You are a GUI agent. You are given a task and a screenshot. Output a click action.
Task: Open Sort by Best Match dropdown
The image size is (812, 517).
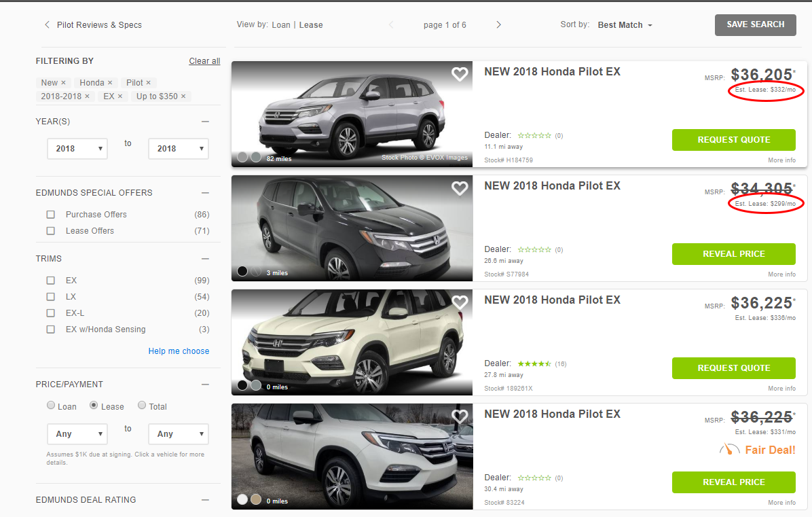625,25
